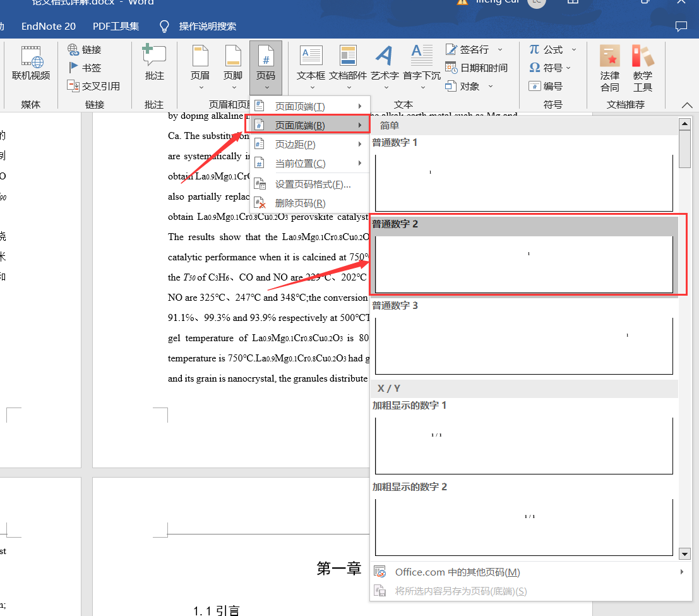
Task: Open the 页眉 header menu
Action: (x=200, y=67)
